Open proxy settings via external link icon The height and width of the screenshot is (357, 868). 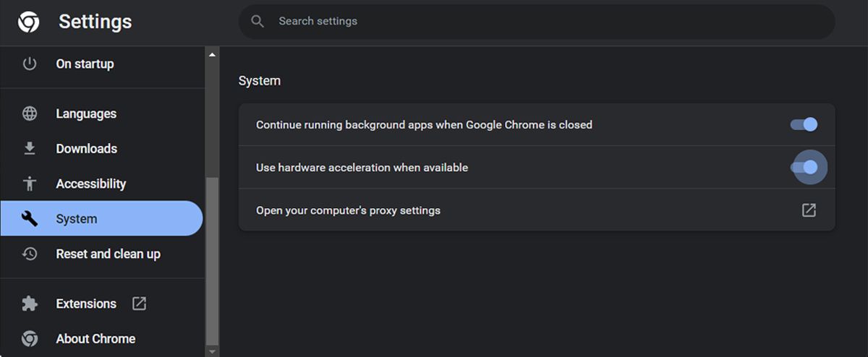(809, 210)
